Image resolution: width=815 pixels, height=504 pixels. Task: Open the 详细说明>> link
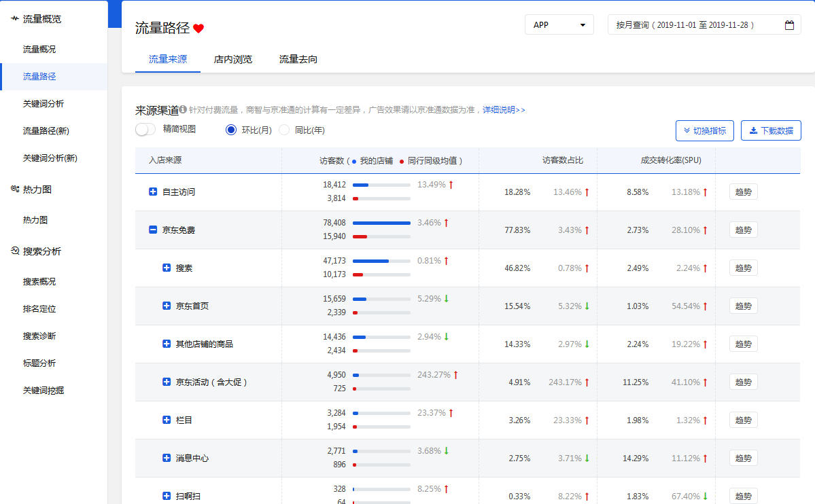tap(504, 110)
